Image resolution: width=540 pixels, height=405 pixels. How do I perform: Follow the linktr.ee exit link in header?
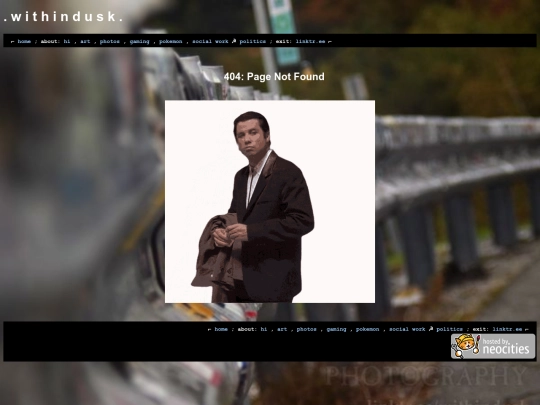coord(310,41)
